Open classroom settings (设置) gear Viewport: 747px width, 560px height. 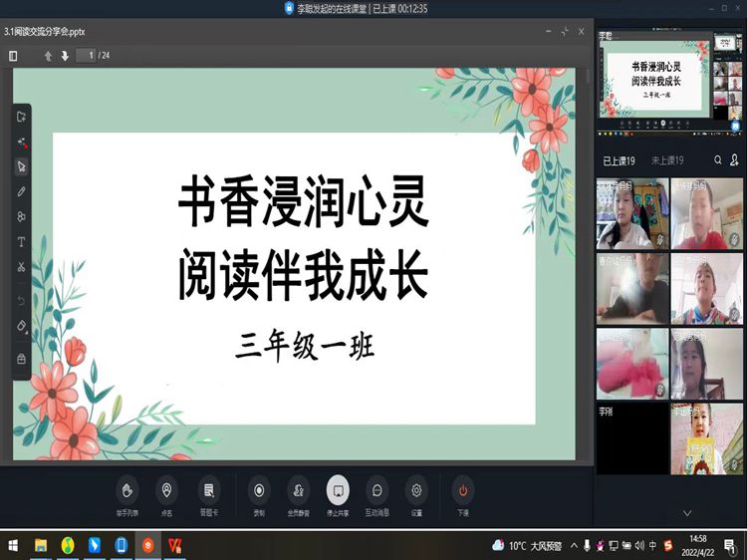pyautogui.click(x=416, y=490)
